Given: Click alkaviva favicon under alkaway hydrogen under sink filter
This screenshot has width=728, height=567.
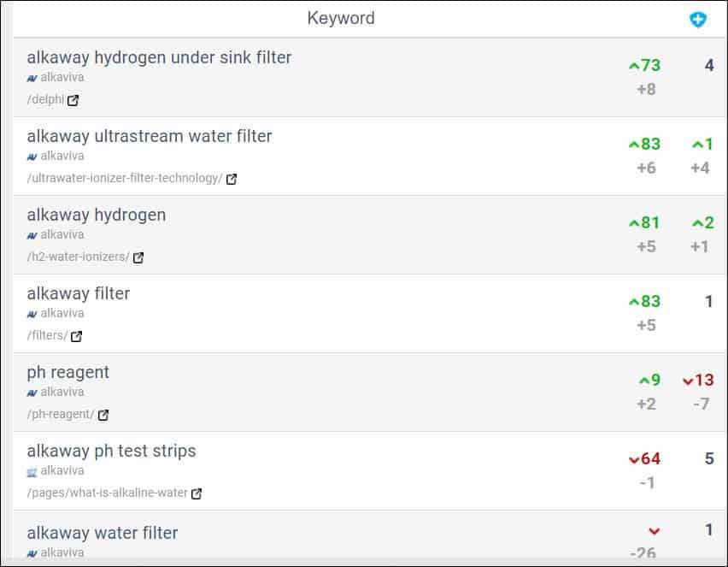Looking at the screenshot, I should pos(32,78).
